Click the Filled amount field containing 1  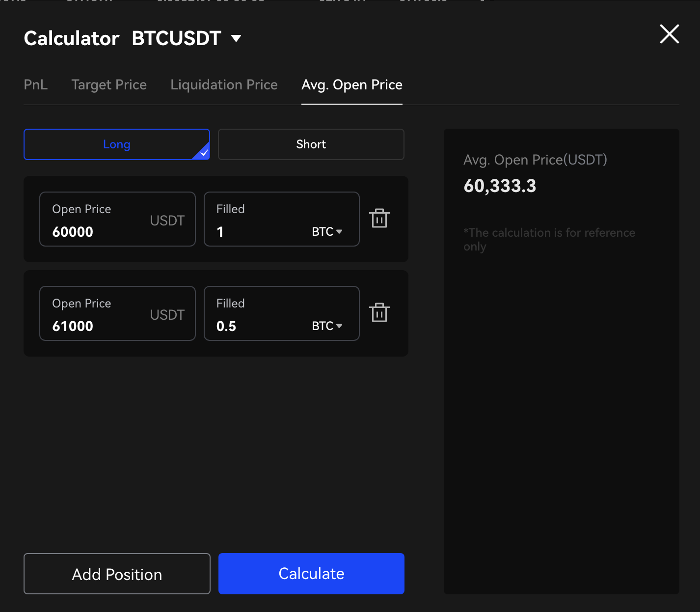tap(260, 231)
